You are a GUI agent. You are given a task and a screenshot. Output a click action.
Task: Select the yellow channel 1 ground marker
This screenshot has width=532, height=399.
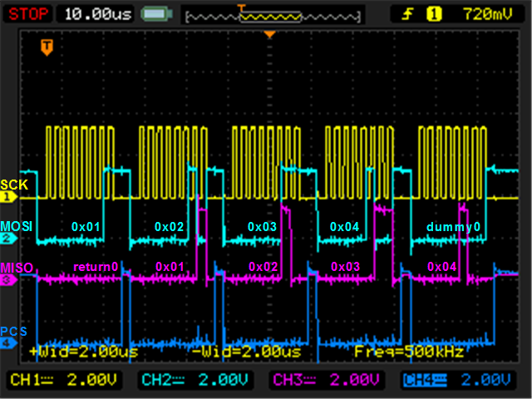[8, 196]
